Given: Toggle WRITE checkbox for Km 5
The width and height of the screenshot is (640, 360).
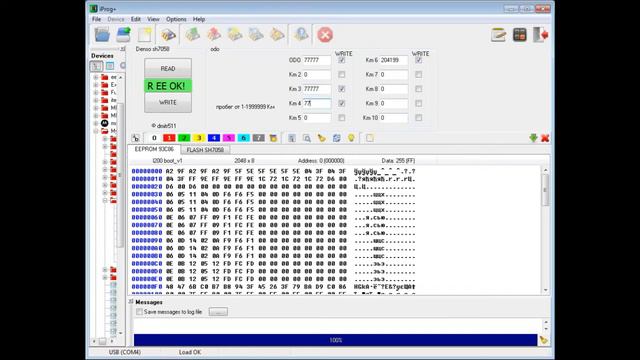Looking at the screenshot, I should click(342, 118).
